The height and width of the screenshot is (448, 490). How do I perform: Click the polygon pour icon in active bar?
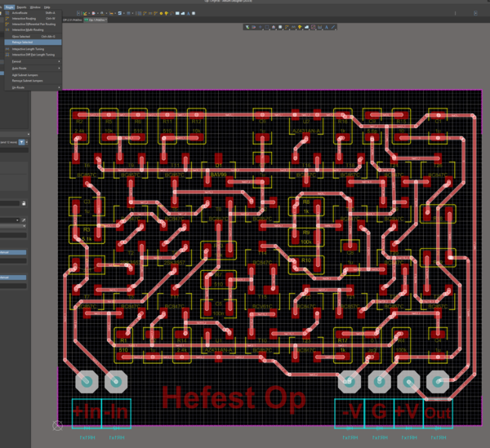tap(306, 27)
